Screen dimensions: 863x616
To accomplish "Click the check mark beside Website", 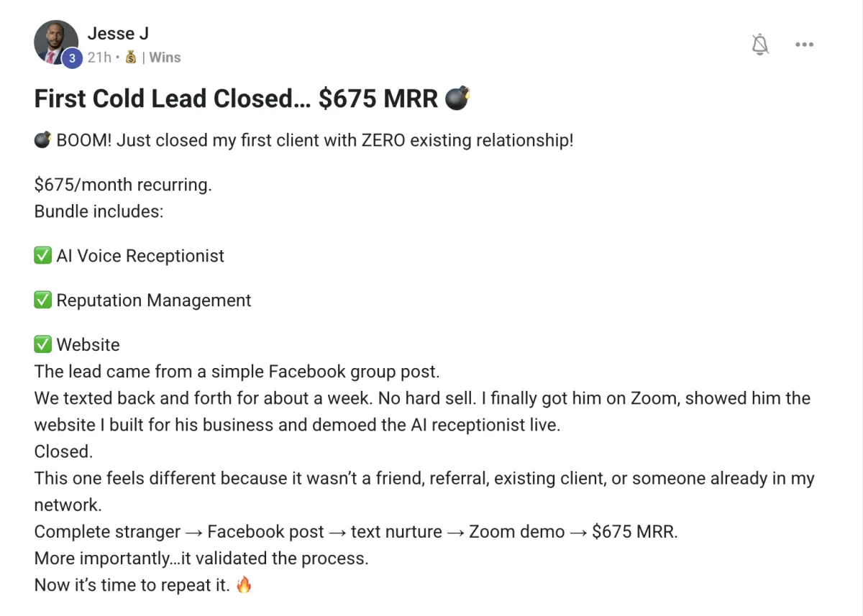I will [42, 345].
